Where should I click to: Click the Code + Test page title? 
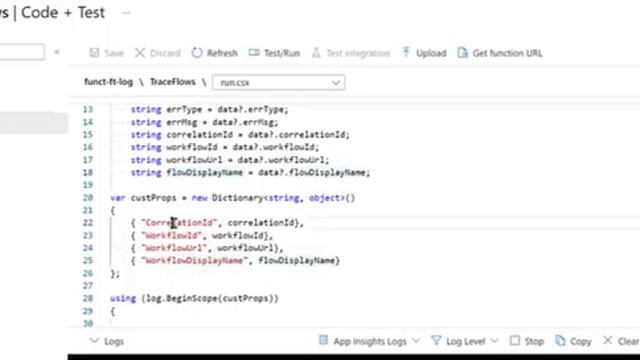[x=63, y=13]
